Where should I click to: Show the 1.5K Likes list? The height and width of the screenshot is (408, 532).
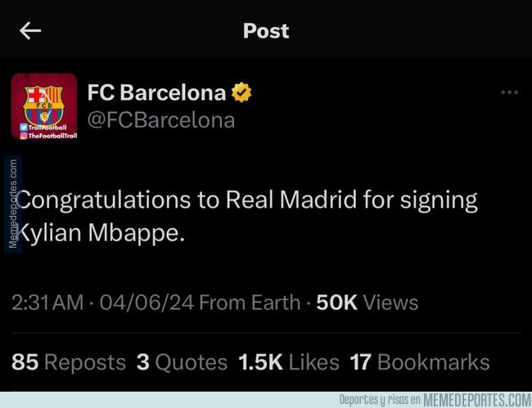(289, 362)
